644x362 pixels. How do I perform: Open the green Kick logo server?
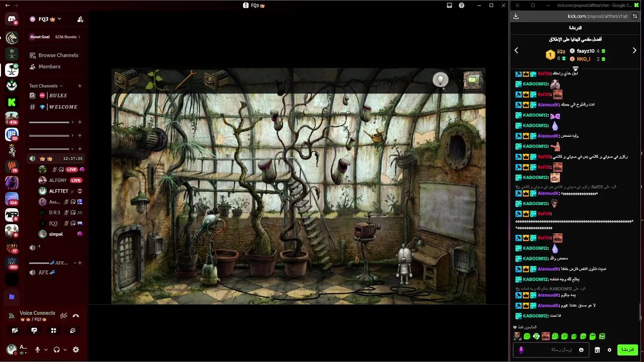point(12,102)
